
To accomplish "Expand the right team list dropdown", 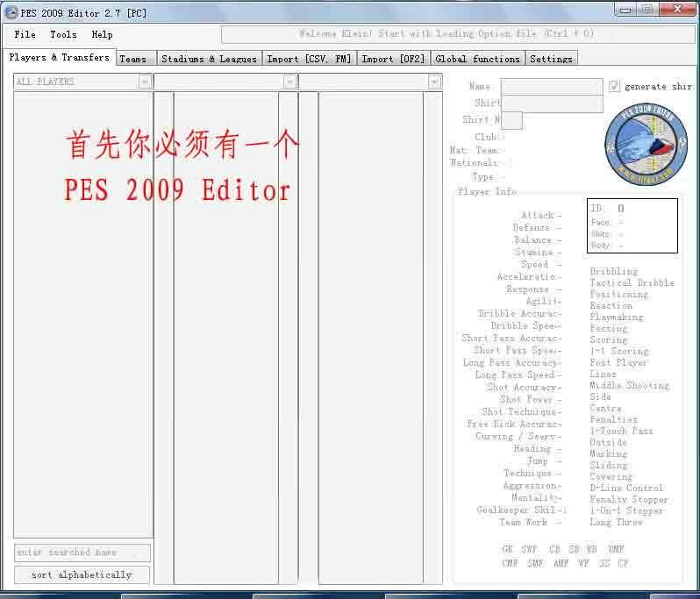I will [x=434, y=82].
